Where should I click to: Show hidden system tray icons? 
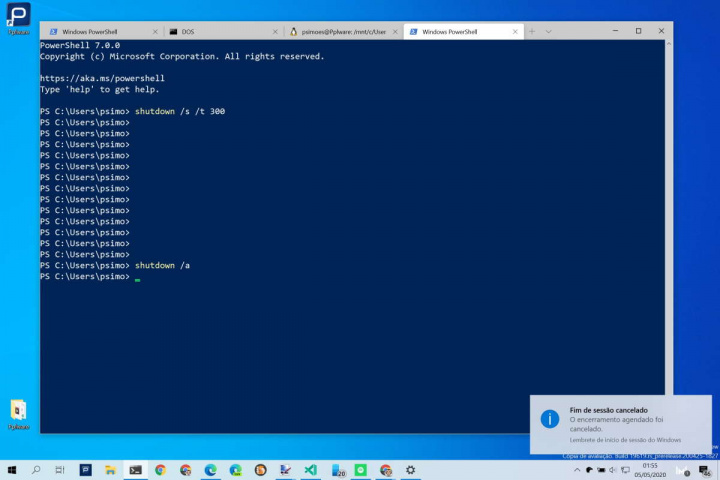pyautogui.click(x=577, y=470)
